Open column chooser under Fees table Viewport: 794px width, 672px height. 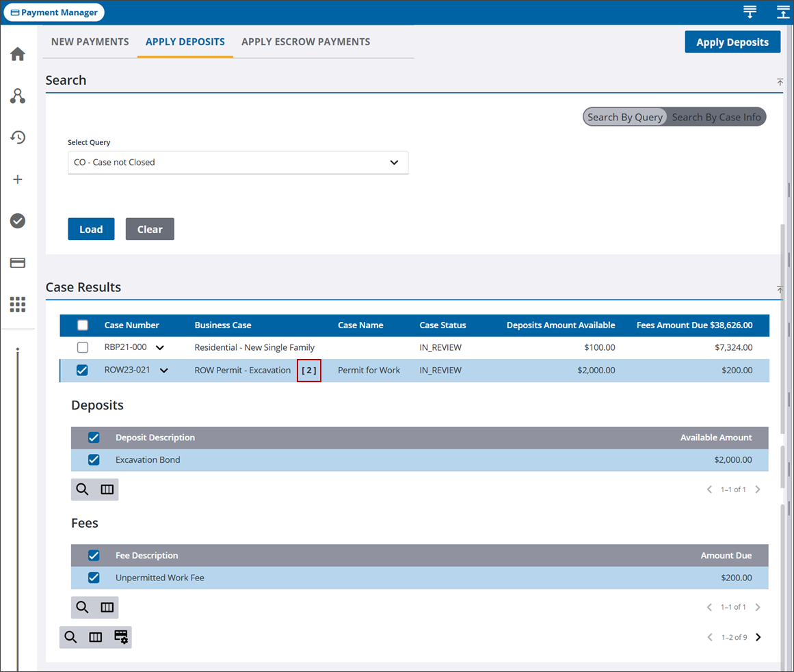[x=107, y=607]
